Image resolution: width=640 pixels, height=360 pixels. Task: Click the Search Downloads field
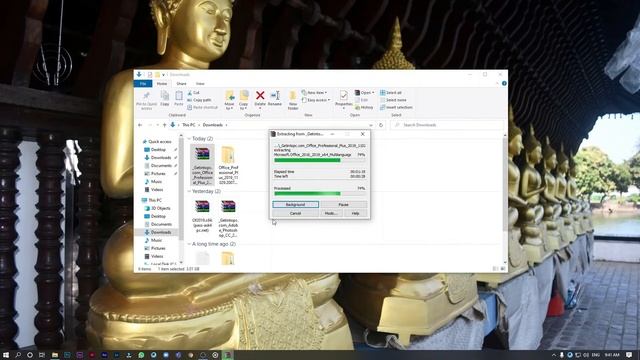[447, 125]
